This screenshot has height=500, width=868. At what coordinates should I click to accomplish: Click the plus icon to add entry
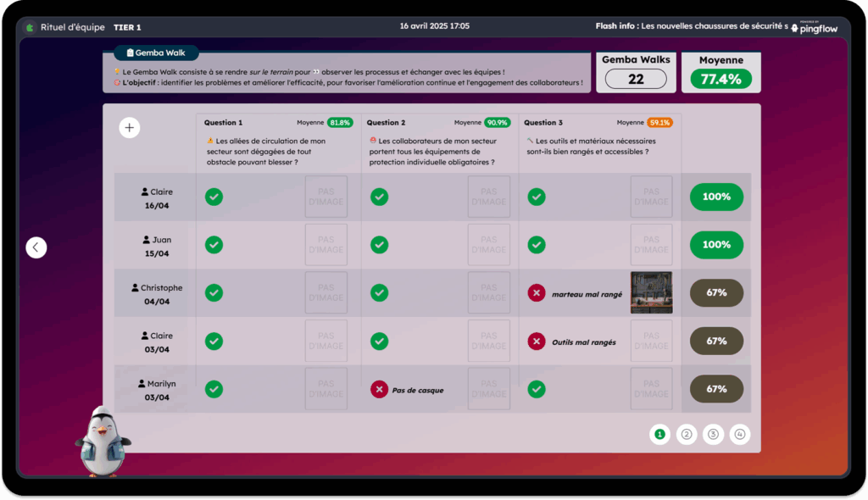(x=129, y=128)
